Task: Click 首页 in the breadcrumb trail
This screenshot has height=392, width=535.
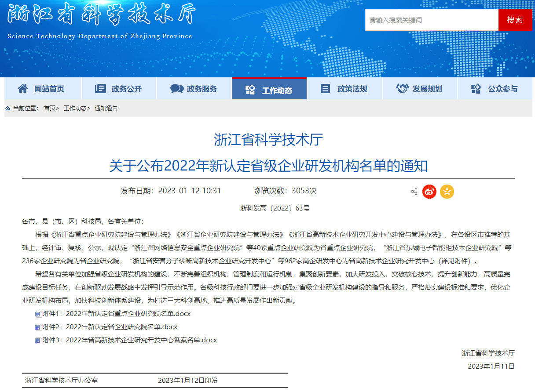Action: tap(50, 108)
